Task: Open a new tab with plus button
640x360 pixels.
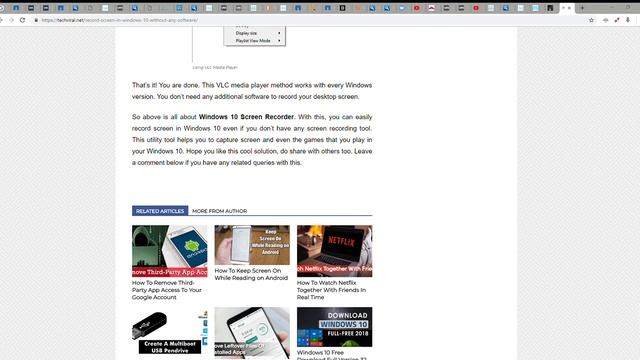Action: 582,8
